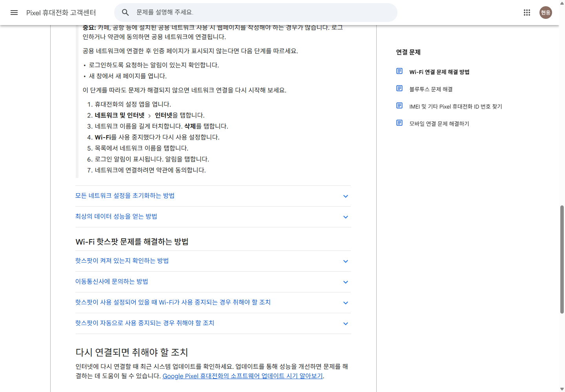
Task: Click the scrollbar down arrow
Action: (x=562, y=389)
